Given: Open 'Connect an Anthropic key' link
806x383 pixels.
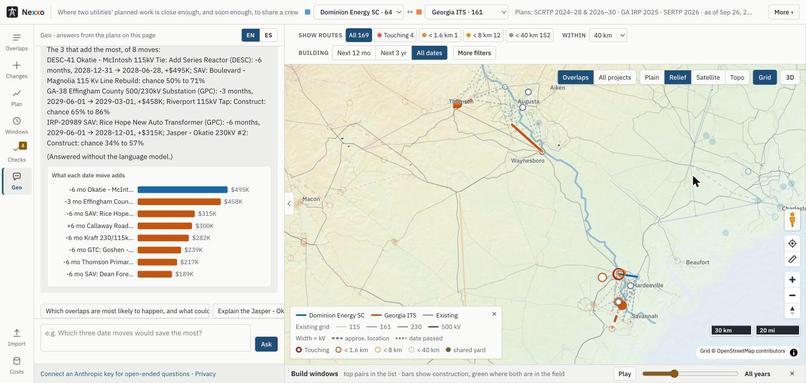Looking at the screenshot, I should 115,374.
